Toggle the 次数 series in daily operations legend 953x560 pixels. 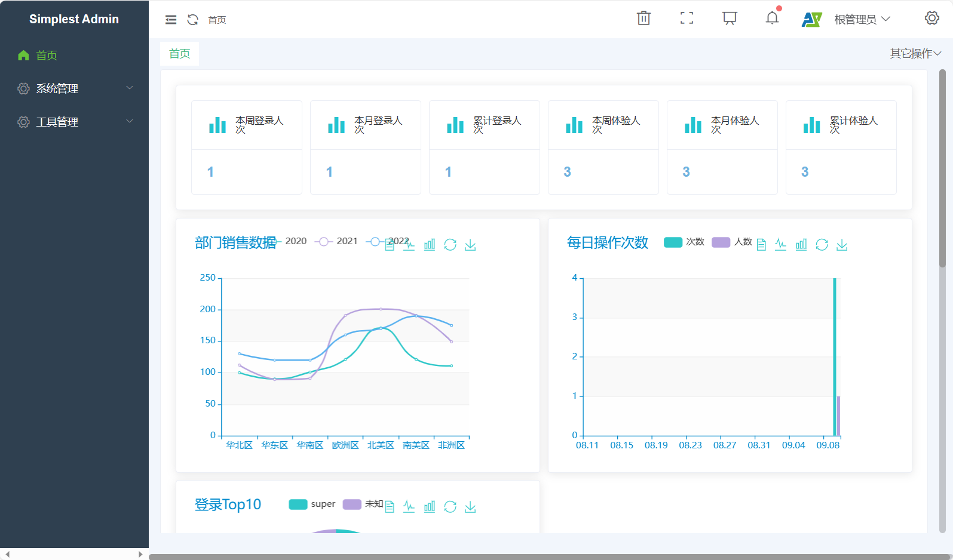coord(684,242)
